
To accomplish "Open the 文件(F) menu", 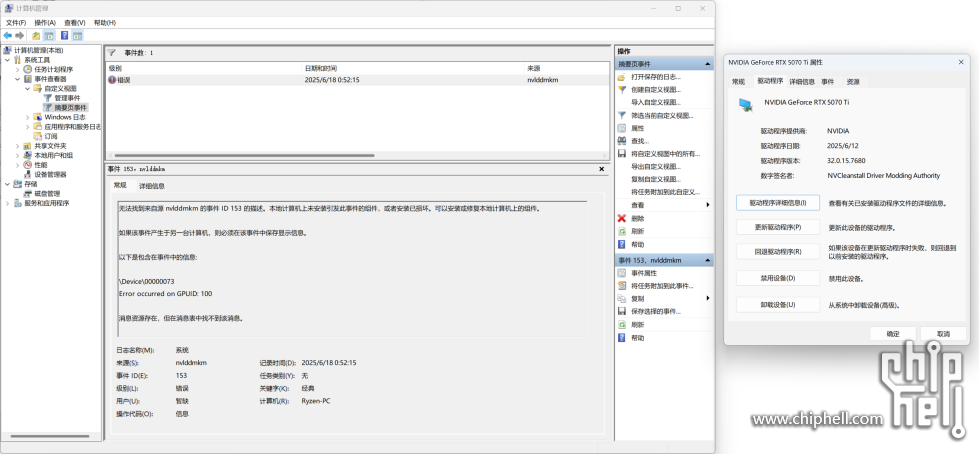I will 16,22.
